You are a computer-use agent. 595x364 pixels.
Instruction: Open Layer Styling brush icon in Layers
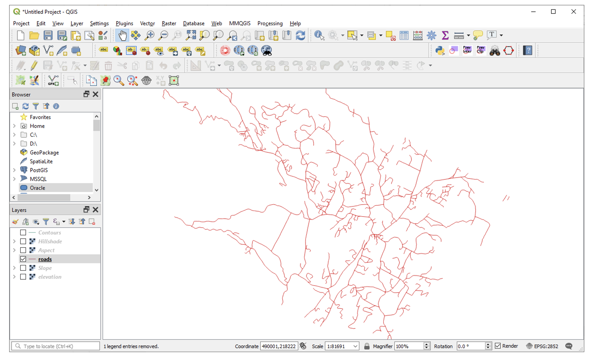pos(15,222)
